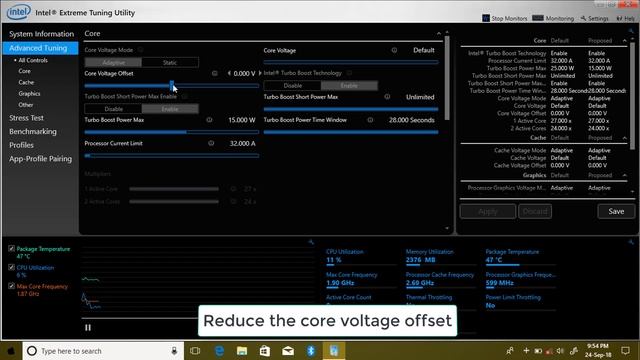
Task: Open Graphics tuning sub-item
Action: tap(29, 93)
